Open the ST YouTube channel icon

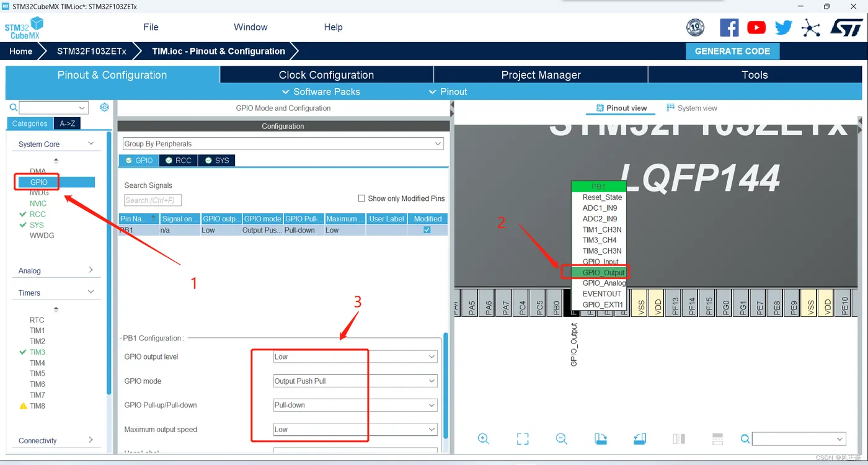click(756, 27)
